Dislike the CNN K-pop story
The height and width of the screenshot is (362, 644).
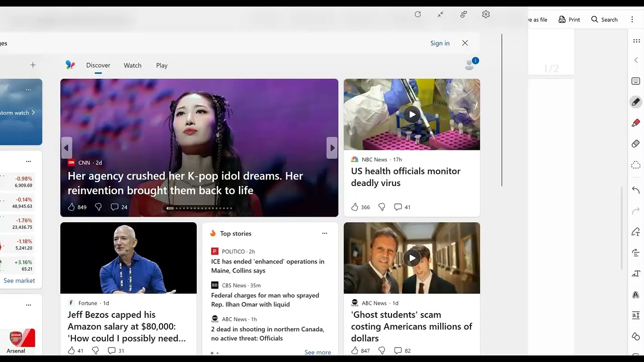click(99, 207)
